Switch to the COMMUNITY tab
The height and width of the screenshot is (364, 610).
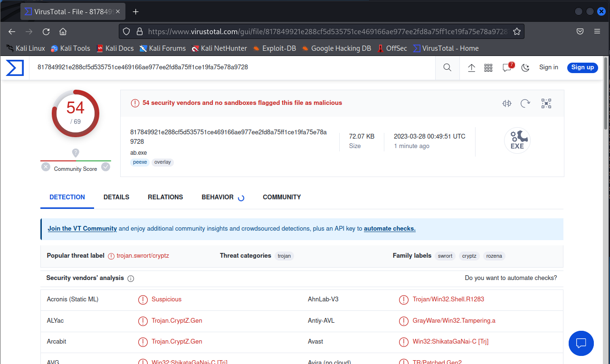tap(282, 197)
